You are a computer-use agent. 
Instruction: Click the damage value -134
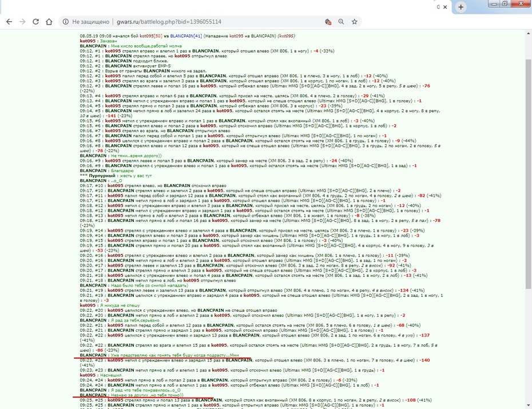403,290
